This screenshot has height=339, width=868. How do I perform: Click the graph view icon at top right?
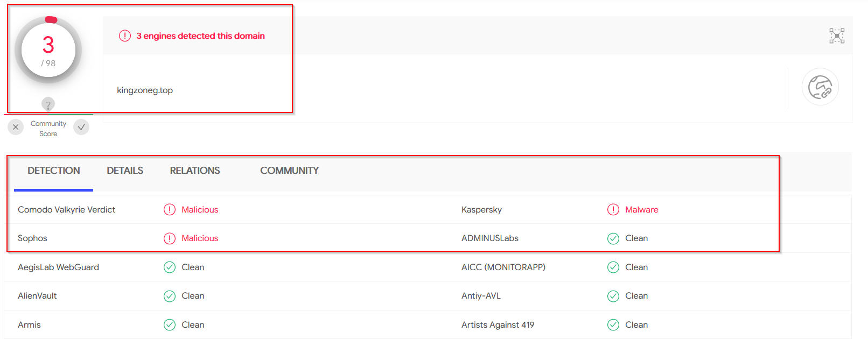[x=836, y=36]
